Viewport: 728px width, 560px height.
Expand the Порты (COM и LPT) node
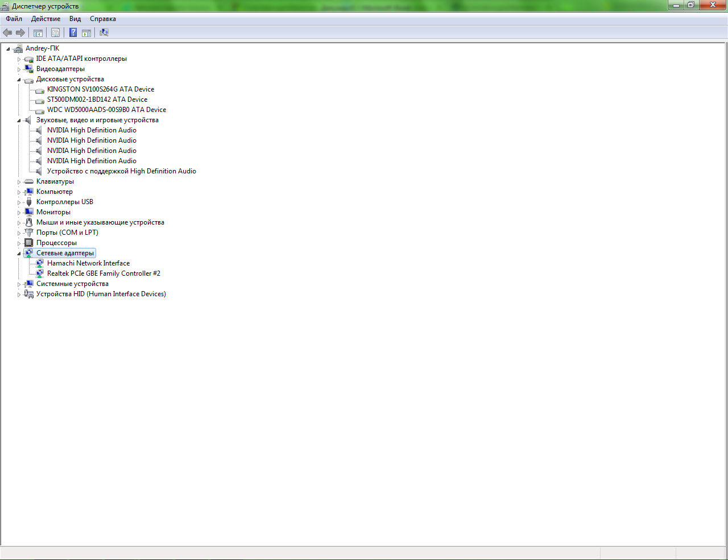click(x=19, y=233)
